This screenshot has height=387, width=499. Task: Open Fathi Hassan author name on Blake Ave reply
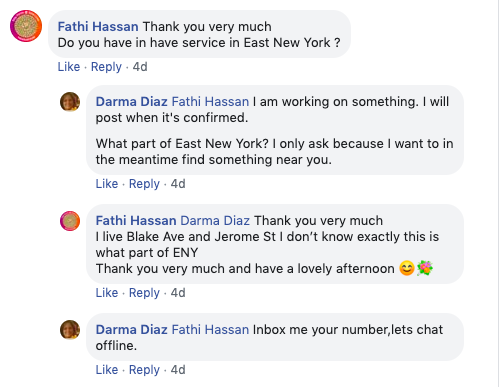[x=136, y=221]
